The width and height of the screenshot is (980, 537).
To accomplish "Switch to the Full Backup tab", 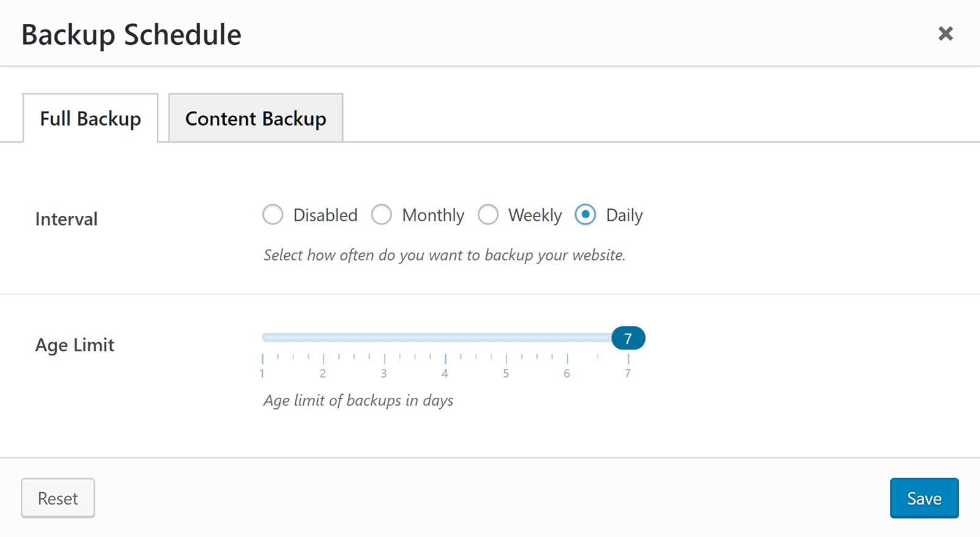I will pyautogui.click(x=90, y=118).
